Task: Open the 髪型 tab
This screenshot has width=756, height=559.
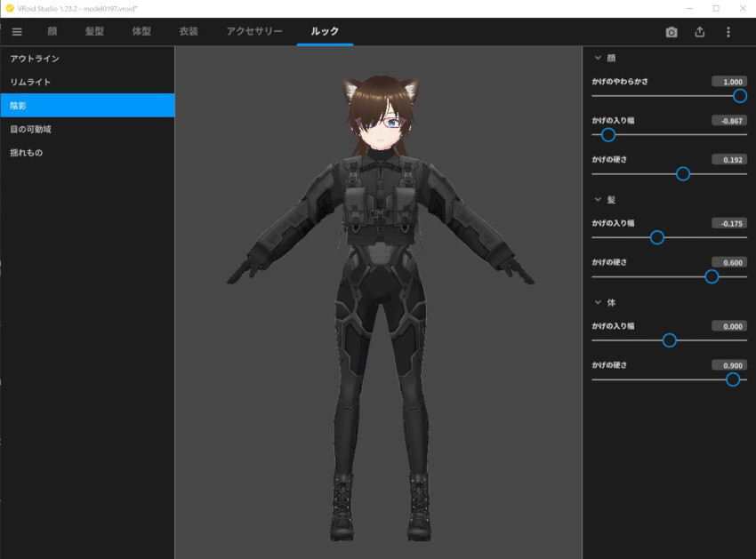Action: [94, 32]
